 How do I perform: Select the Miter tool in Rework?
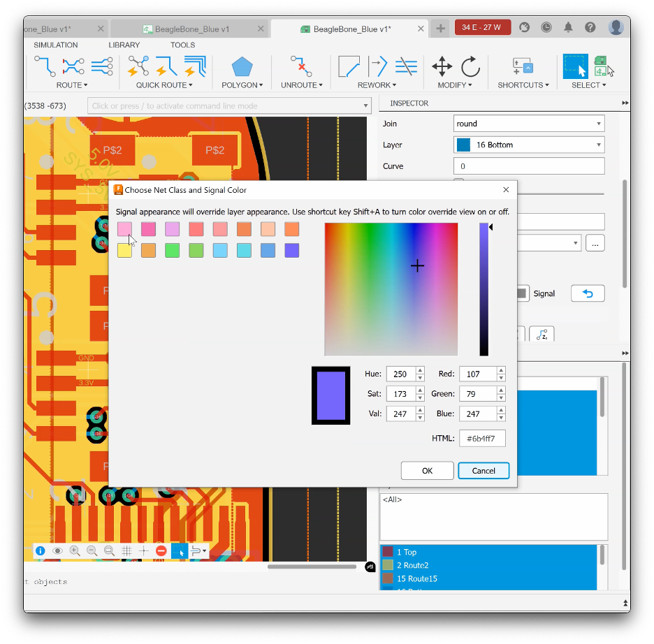click(349, 66)
